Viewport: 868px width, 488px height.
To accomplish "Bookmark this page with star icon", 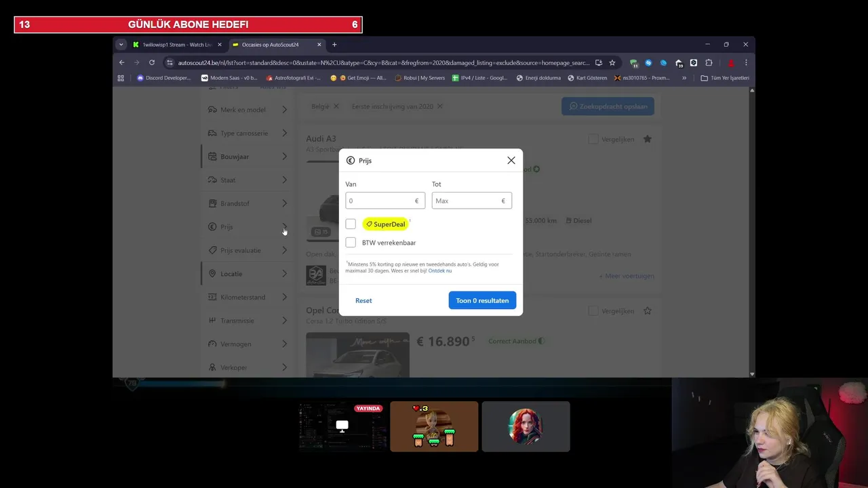I will click(612, 62).
